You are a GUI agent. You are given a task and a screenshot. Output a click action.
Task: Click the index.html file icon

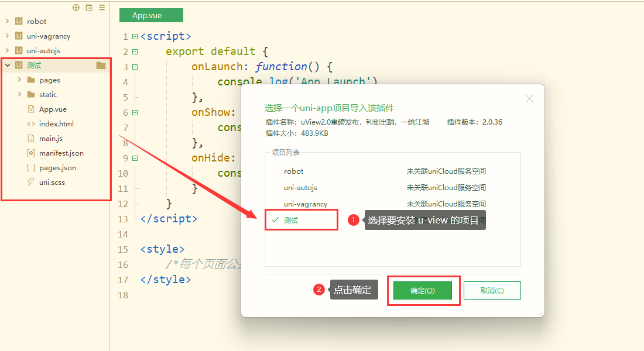pyautogui.click(x=31, y=123)
